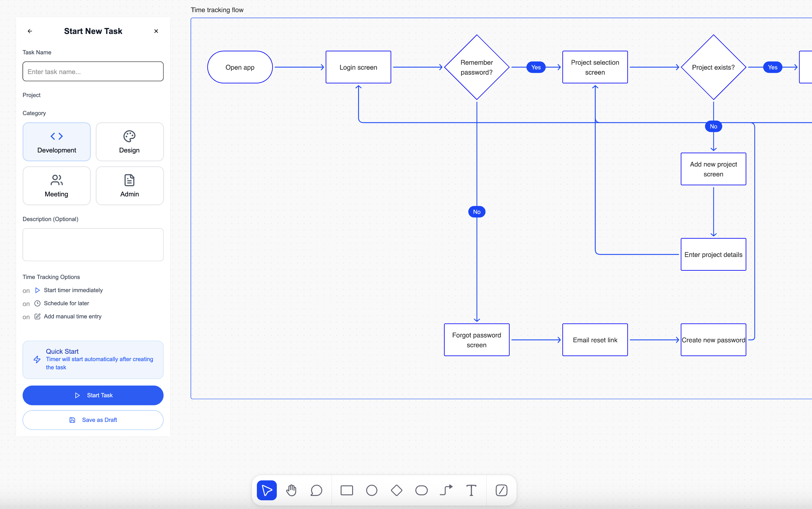Image resolution: width=812 pixels, height=509 pixels.
Task: Toggle Schedule for later option
Action: tap(26, 304)
